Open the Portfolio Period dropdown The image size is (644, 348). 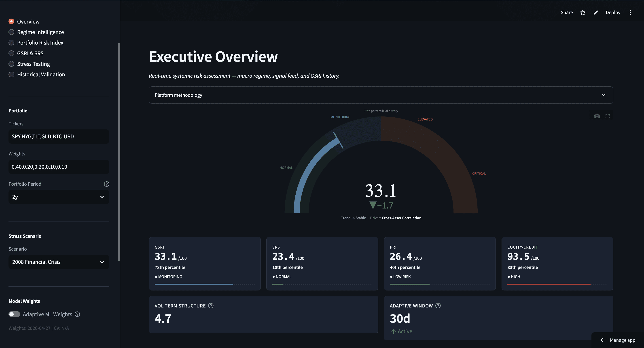coord(59,197)
